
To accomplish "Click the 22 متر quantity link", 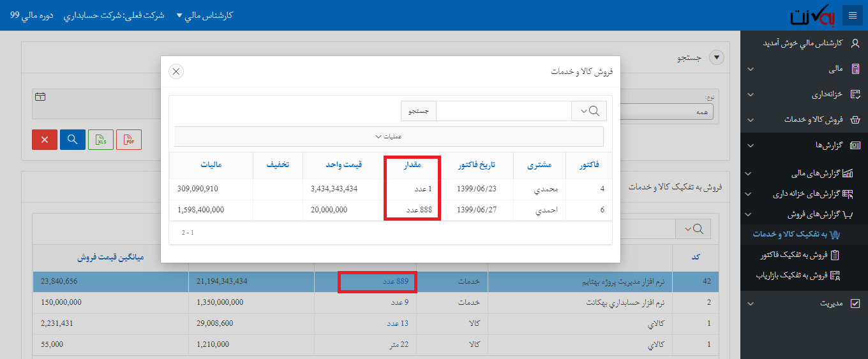I will point(398,345).
